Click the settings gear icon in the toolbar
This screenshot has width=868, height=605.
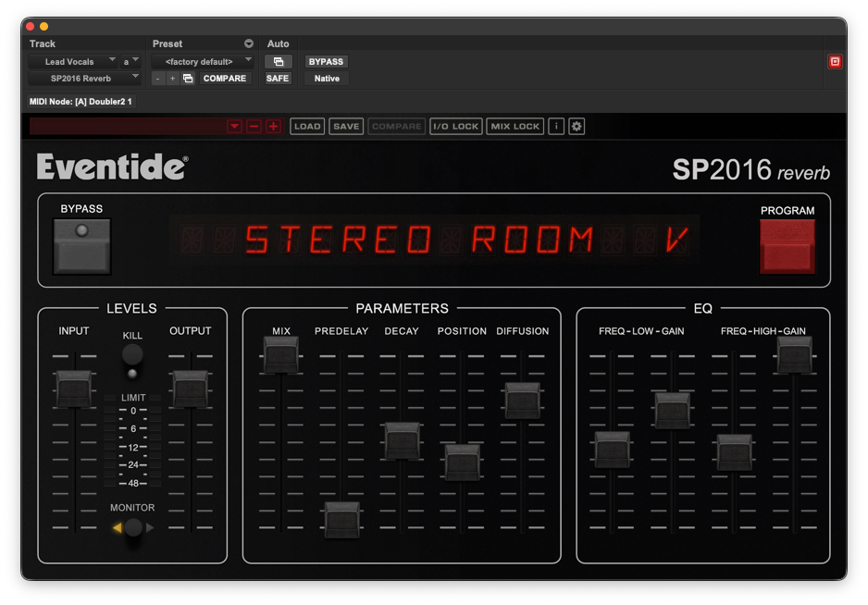(576, 126)
